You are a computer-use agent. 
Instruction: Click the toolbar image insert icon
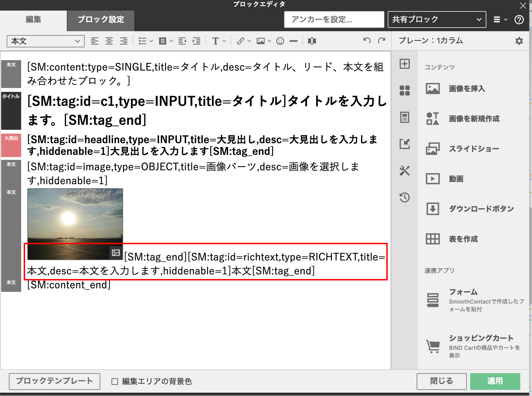261,41
